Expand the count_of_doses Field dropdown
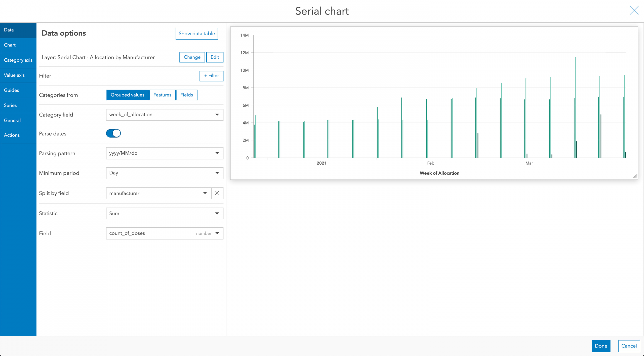The height and width of the screenshot is (356, 644). pos(165,233)
